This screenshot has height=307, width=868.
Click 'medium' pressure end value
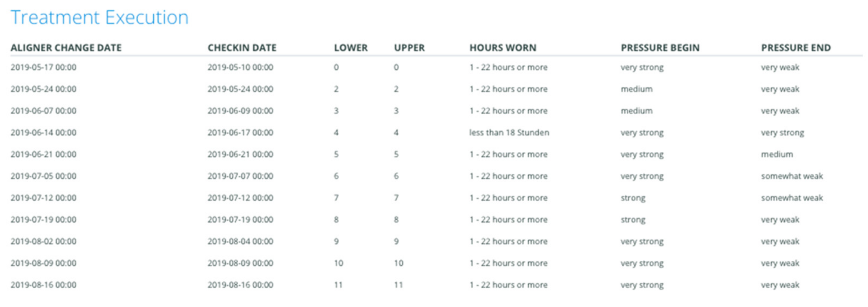point(777,155)
